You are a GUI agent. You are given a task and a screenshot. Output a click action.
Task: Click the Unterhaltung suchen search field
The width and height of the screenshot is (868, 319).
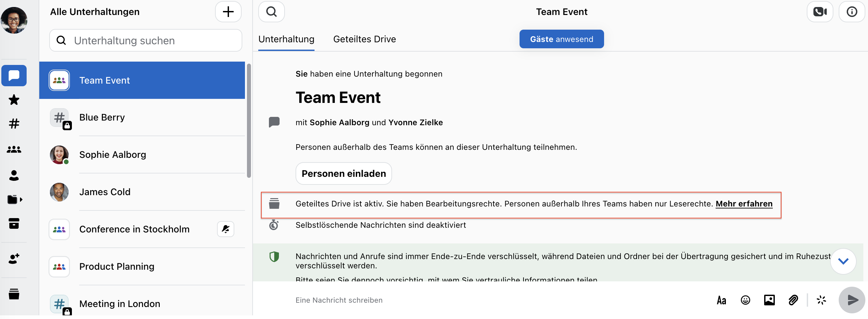point(145,41)
